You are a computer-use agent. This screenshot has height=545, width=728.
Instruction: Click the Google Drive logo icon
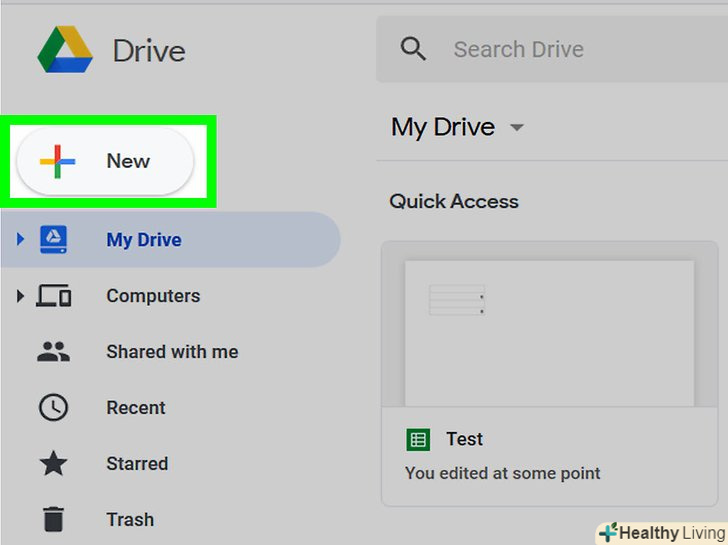65,49
